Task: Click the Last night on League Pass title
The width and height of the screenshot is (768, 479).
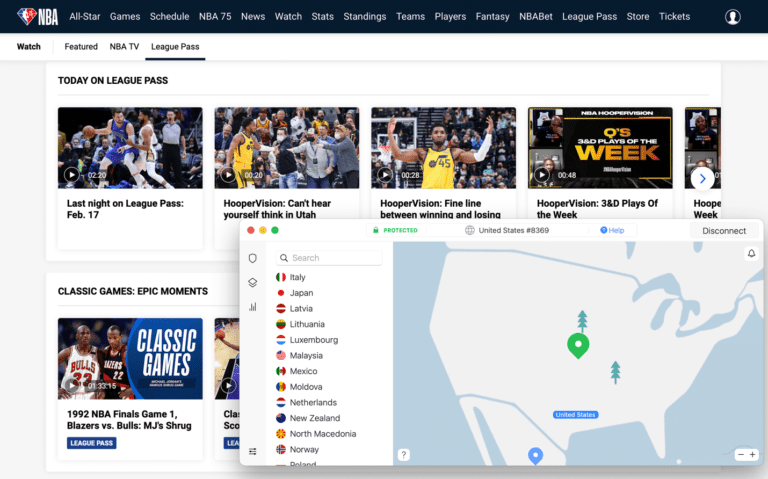Action: pyautogui.click(x=125, y=209)
